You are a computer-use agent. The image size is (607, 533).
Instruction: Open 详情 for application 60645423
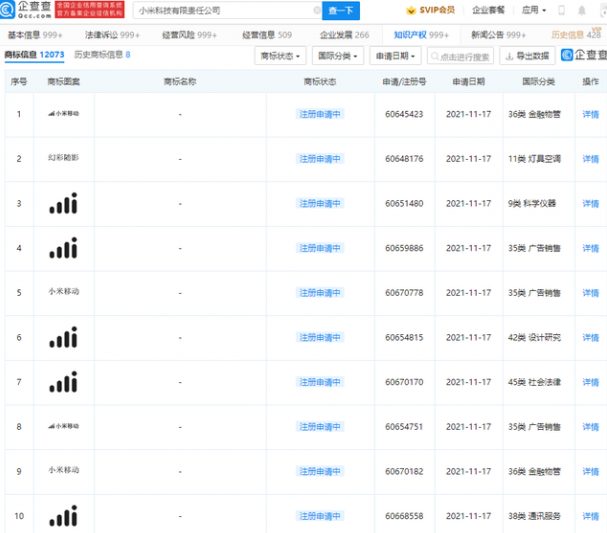click(x=590, y=114)
